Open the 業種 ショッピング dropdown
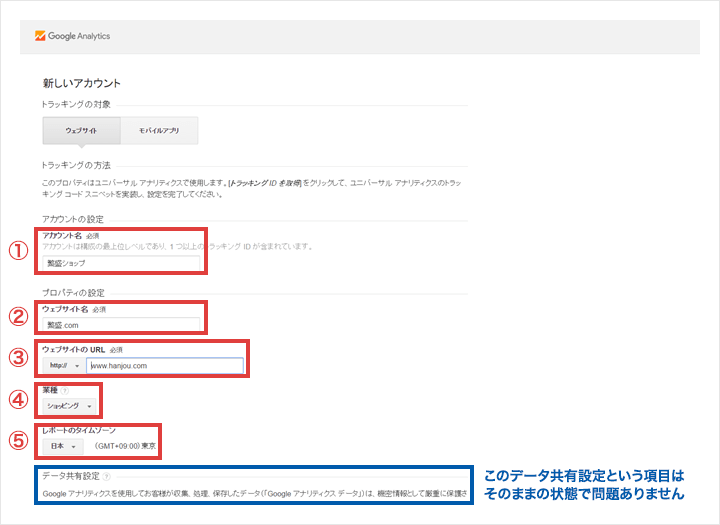This screenshot has height=525, width=720. [x=69, y=406]
